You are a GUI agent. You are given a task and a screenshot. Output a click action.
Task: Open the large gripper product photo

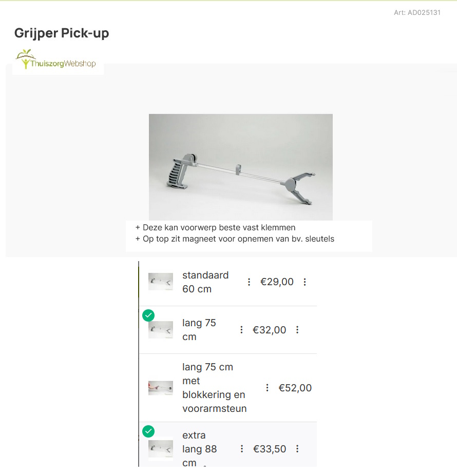pyautogui.click(x=240, y=167)
